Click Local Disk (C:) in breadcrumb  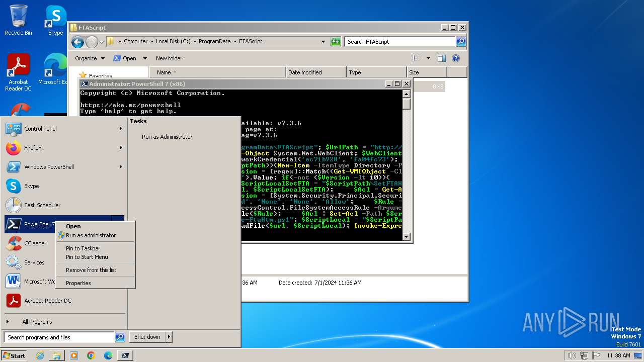click(173, 42)
